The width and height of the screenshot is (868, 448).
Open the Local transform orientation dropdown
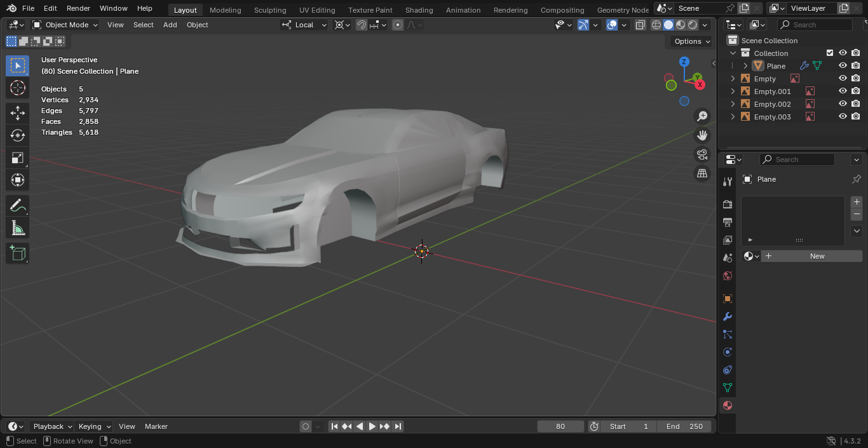304,25
